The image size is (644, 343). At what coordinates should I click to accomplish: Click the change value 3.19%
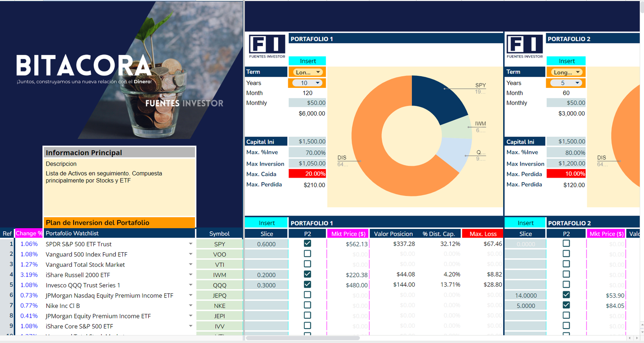(29, 275)
